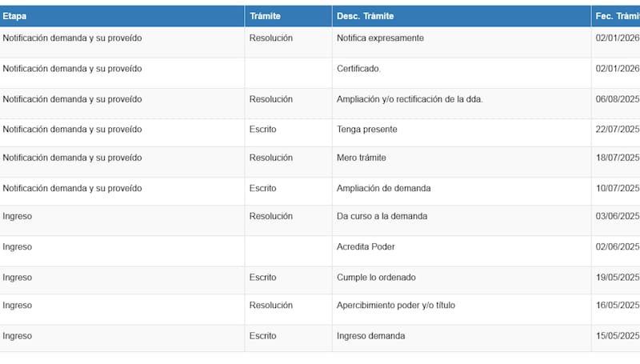This screenshot has height=364, width=640.
Task: Select 'Da curso a la demanda' cell
Action: [382, 216]
